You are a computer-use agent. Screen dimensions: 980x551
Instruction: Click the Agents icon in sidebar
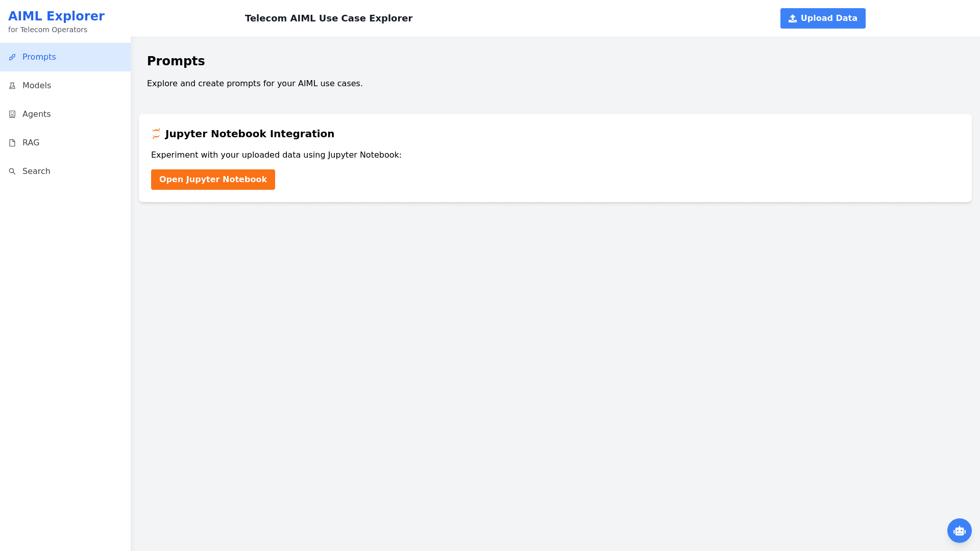point(12,114)
